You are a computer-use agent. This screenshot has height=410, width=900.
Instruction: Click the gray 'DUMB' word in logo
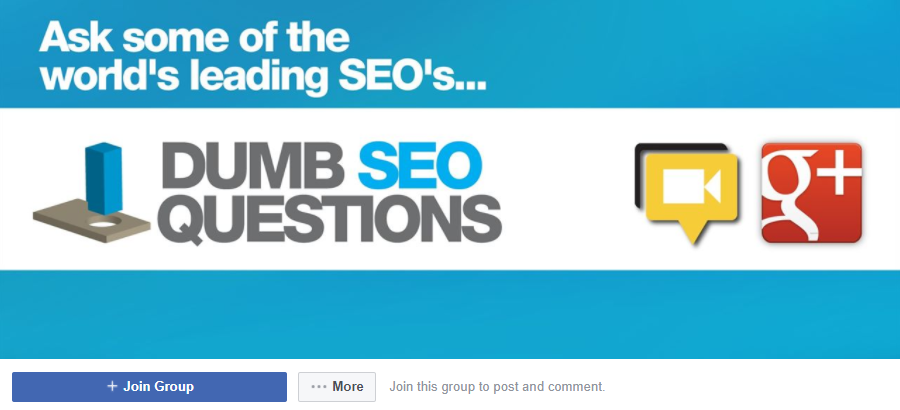point(253,166)
